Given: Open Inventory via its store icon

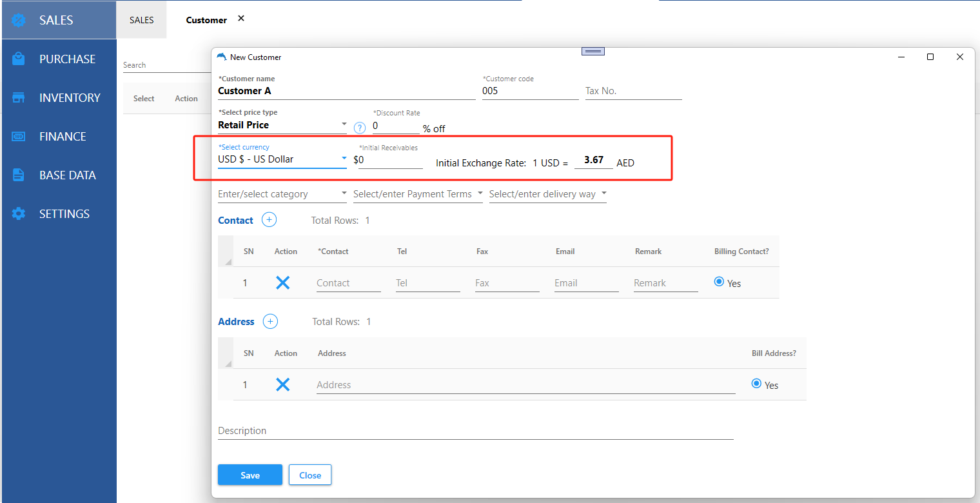Looking at the screenshot, I should [x=19, y=97].
